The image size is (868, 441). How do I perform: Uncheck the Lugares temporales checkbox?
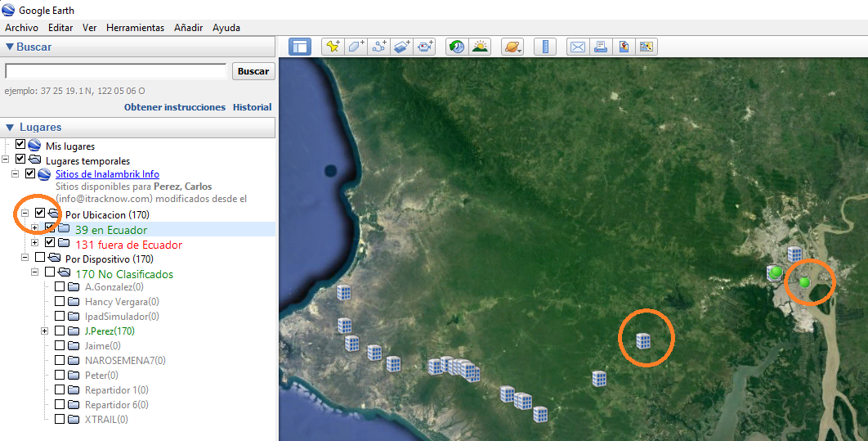[x=20, y=159]
